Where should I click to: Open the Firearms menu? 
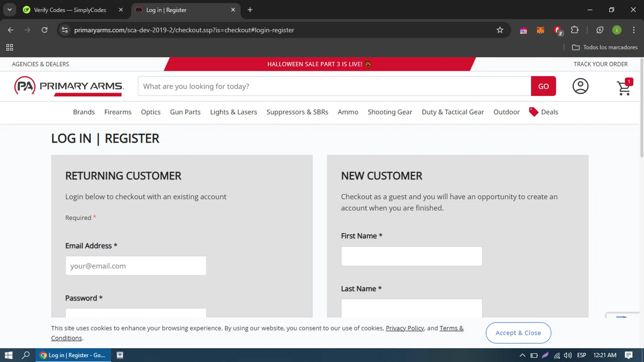pos(118,112)
